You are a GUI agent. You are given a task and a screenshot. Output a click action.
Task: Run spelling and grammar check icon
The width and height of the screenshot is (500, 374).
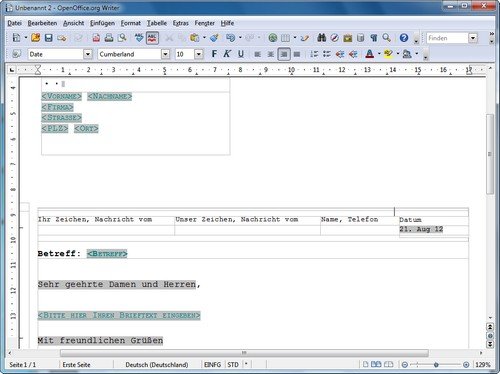[139, 38]
